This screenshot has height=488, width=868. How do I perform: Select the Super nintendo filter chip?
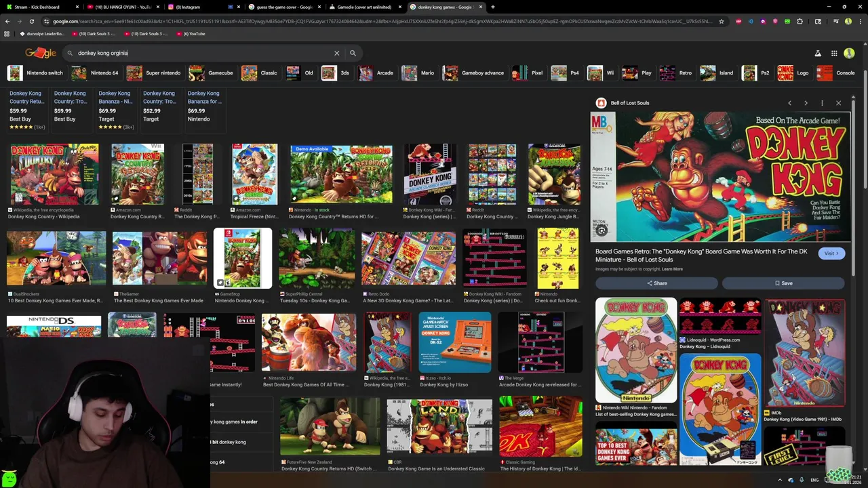[x=154, y=73]
